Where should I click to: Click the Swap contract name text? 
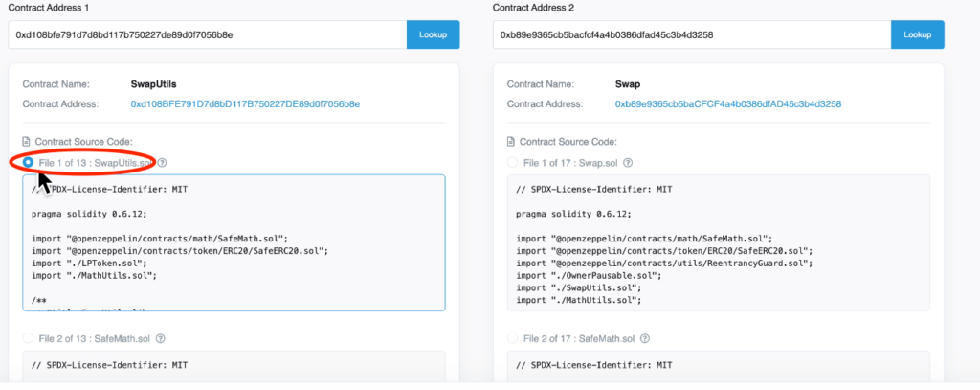tap(628, 84)
